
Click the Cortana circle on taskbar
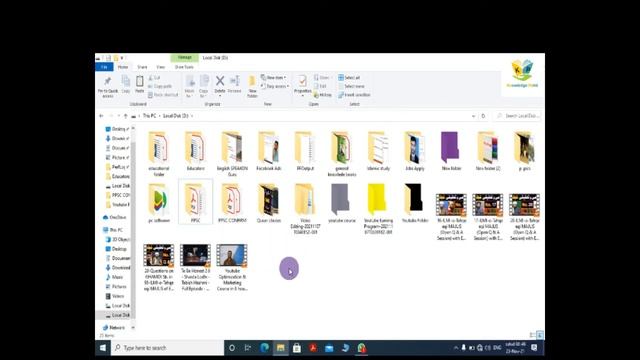[232, 348]
